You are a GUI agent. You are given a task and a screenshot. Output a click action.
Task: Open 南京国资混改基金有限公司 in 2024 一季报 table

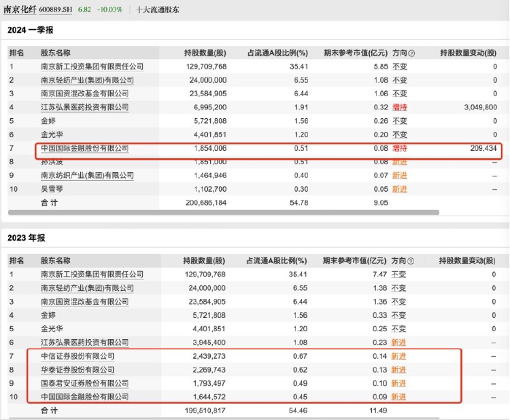click(x=84, y=94)
